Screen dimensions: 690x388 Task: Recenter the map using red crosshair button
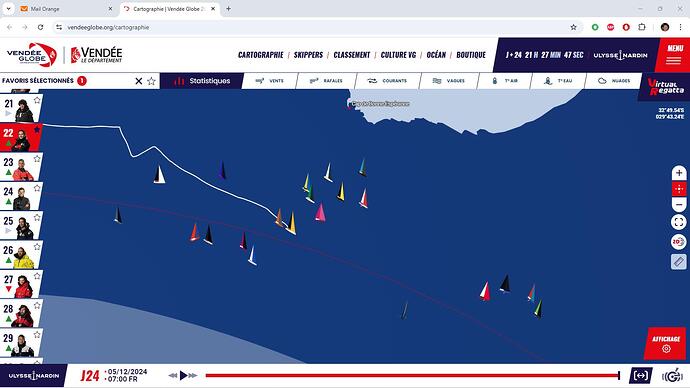[x=679, y=189]
